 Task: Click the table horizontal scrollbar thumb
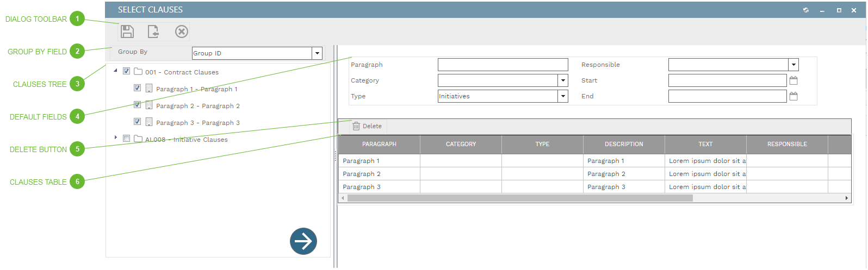tap(520, 198)
